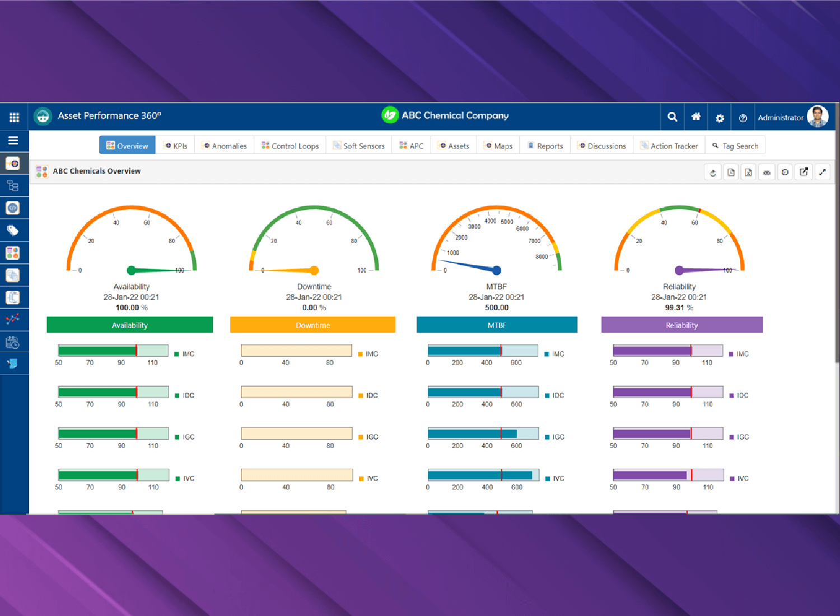Click the purple Reliability header bar
The width and height of the screenshot is (840, 616).
click(x=682, y=325)
